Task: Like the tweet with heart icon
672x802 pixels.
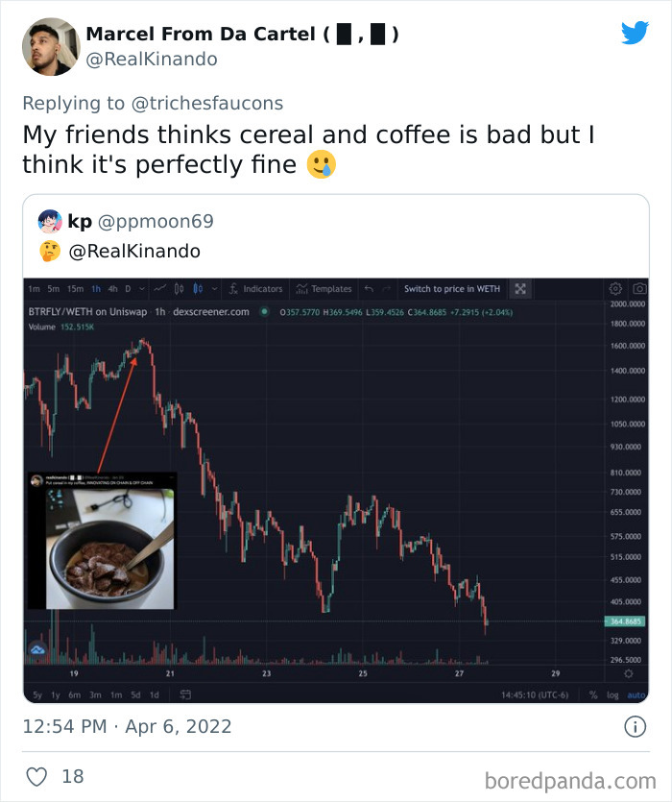Action: click(36, 776)
